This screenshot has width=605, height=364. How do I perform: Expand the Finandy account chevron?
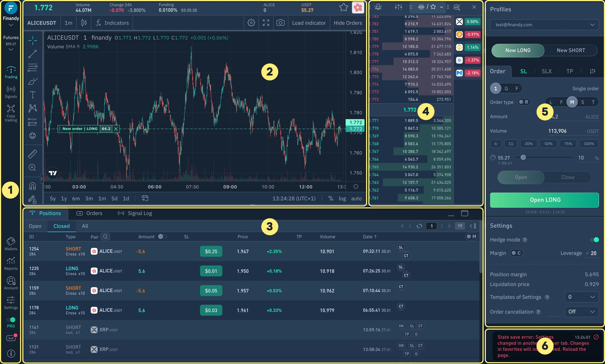tap(11, 25)
